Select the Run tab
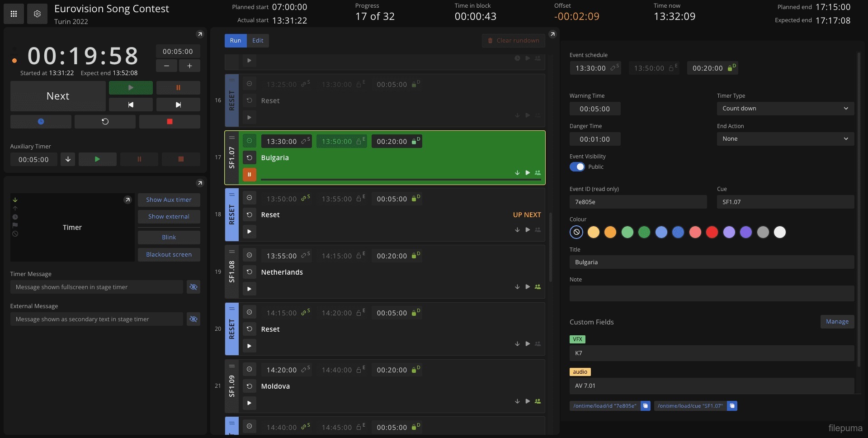Image resolution: width=868 pixels, height=438 pixels. (236, 41)
